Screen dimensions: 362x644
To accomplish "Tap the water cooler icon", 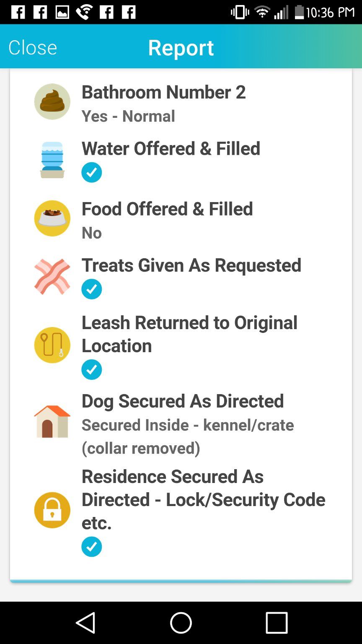I will (52, 160).
